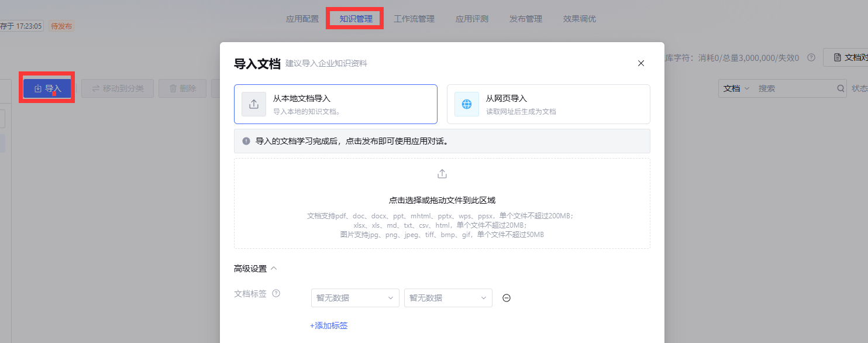Click the question mark beside 文档标签

[x=275, y=293]
